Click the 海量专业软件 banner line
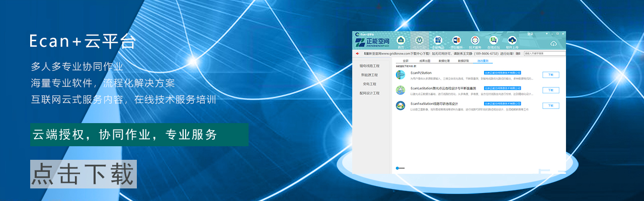 click(103, 82)
